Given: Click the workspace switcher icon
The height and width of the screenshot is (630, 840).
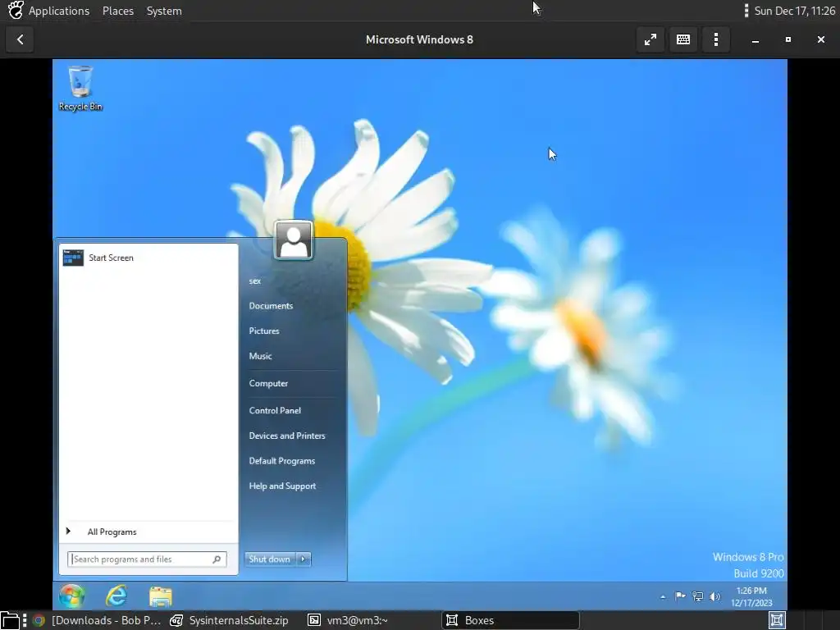Looking at the screenshot, I should pyautogui.click(x=777, y=620).
